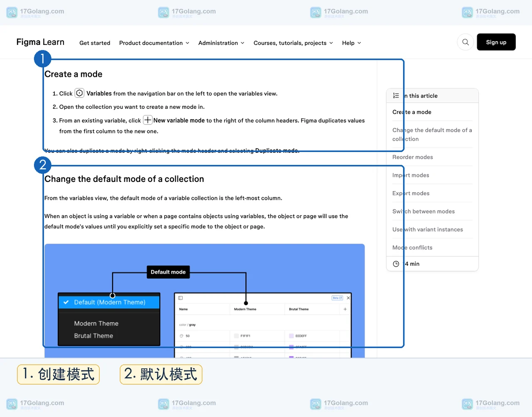Click the Change the default mode of a collection heading
Image resolution: width=532 pixels, height=417 pixels.
(x=124, y=179)
